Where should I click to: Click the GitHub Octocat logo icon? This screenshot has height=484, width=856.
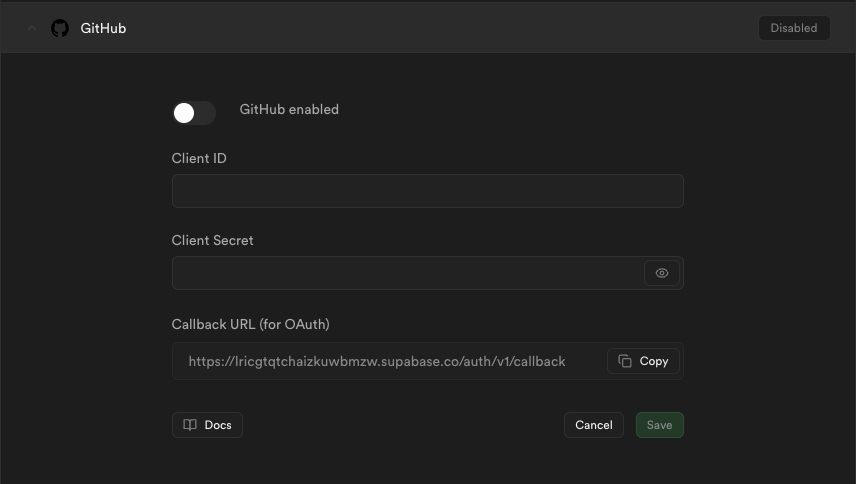60,28
